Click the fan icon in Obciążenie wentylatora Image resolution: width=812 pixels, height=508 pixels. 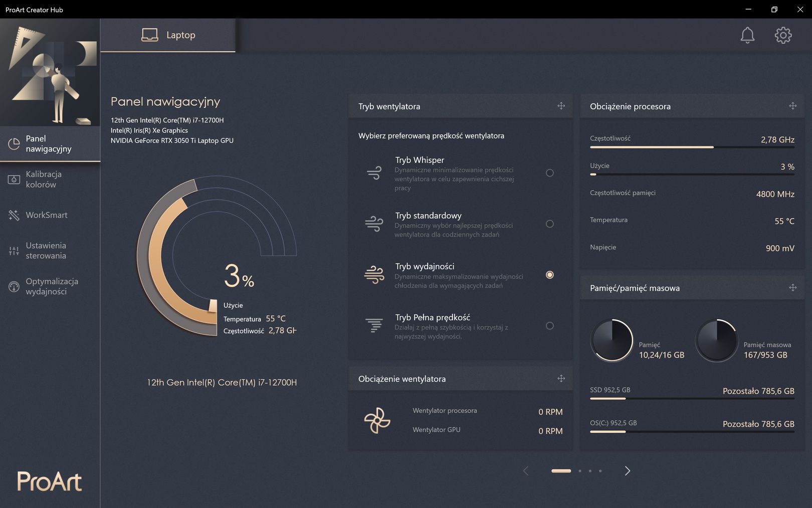[377, 420]
